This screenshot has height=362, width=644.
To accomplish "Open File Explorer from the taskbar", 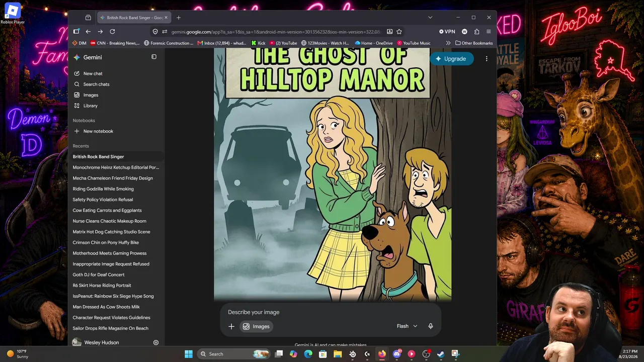I will point(338,354).
